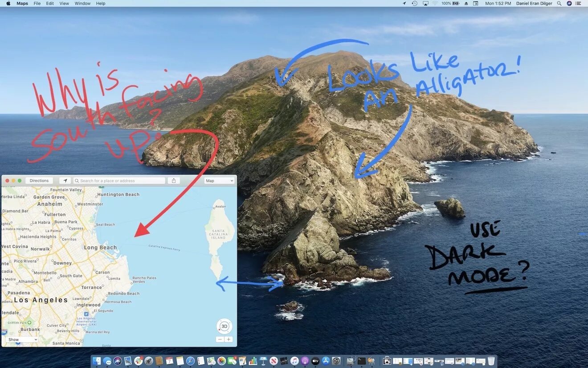
Task: Open Siri from the Dock
Action: coord(118,360)
